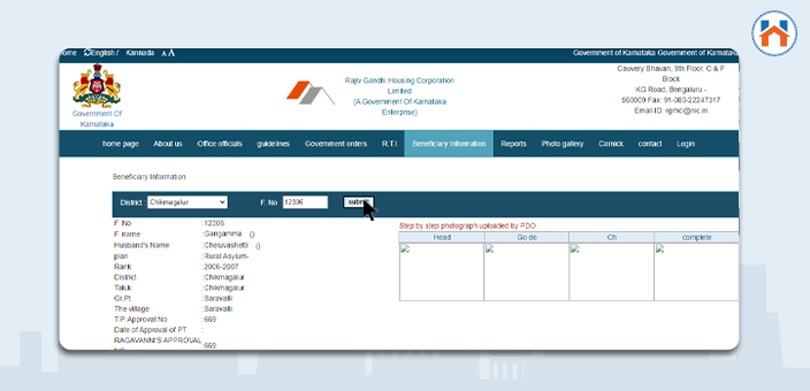Open the broken image under the Ch column
Viewport: 810px width, 391px height.
coord(574,249)
